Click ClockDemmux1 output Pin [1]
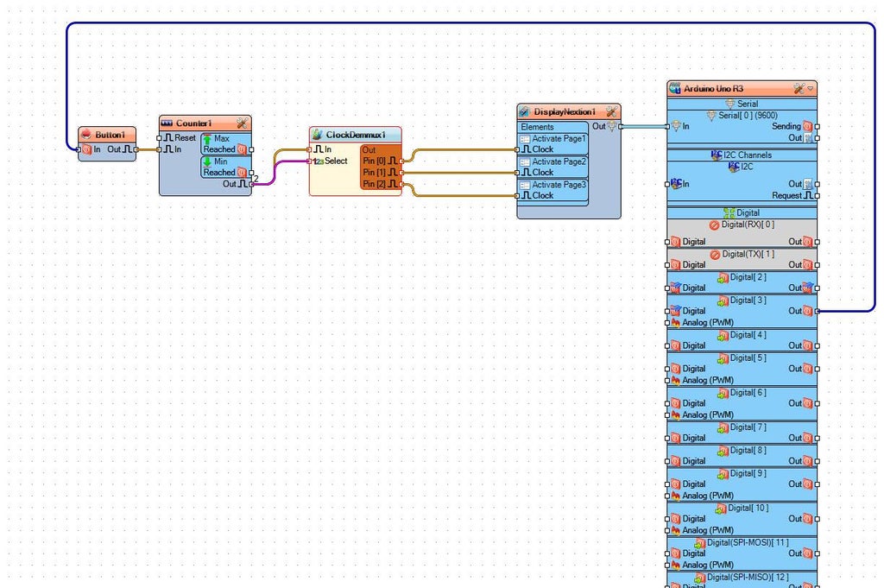The width and height of the screenshot is (884, 588). point(401,173)
